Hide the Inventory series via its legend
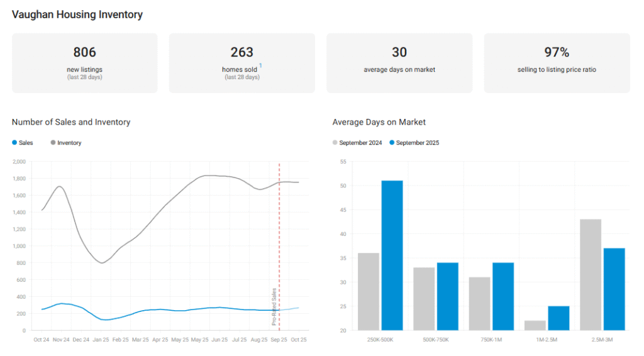This screenshot has height=356, width=644. pos(65,143)
